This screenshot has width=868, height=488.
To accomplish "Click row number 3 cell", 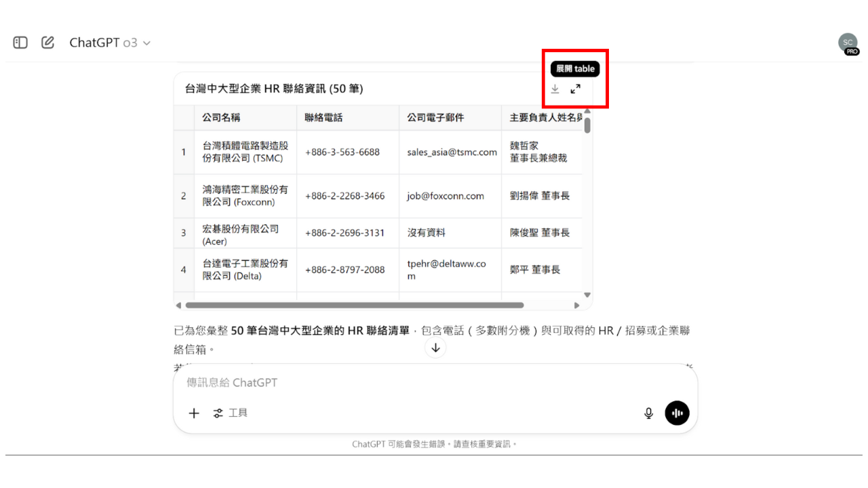I will tap(184, 233).
